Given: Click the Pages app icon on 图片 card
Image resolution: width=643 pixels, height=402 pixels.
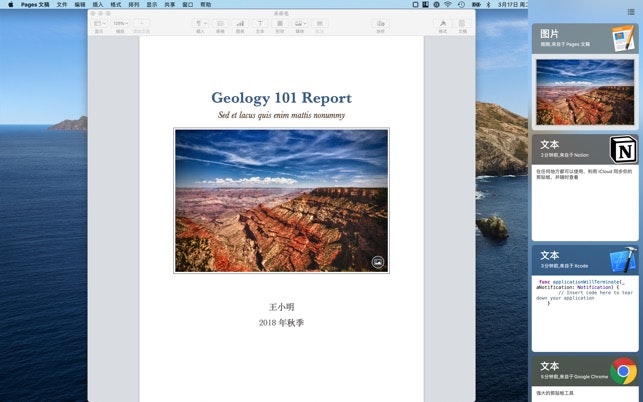Looking at the screenshot, I should 623,38.
